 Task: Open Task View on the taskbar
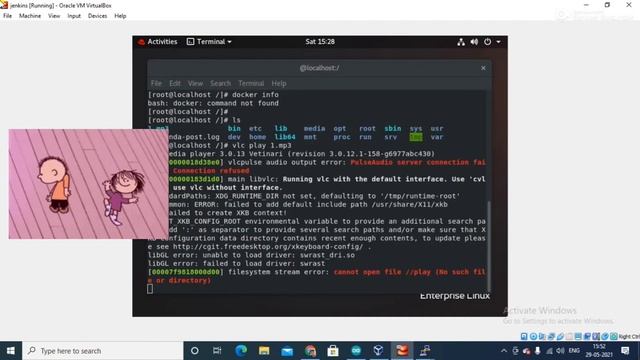pos(217,351)
